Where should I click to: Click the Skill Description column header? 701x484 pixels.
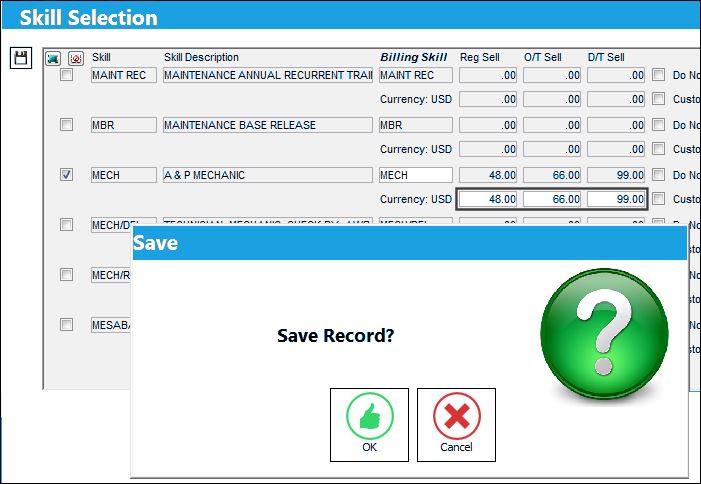(x=201, y=57)
